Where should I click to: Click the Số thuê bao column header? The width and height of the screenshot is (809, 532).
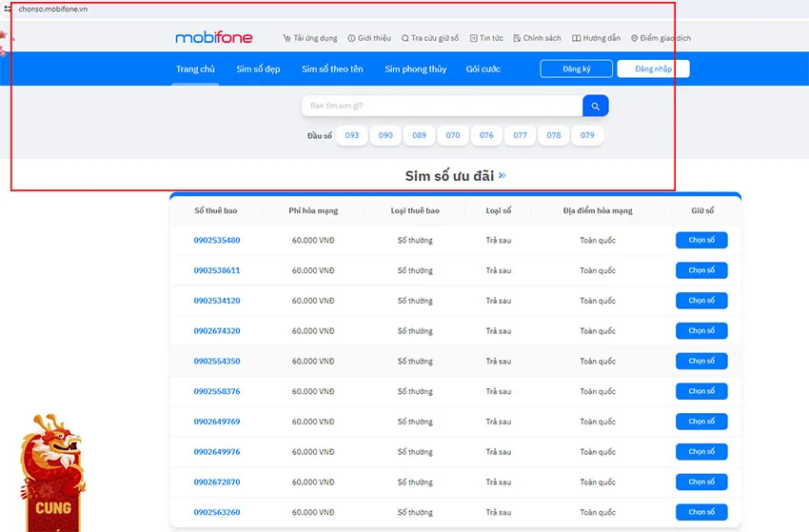216,210
